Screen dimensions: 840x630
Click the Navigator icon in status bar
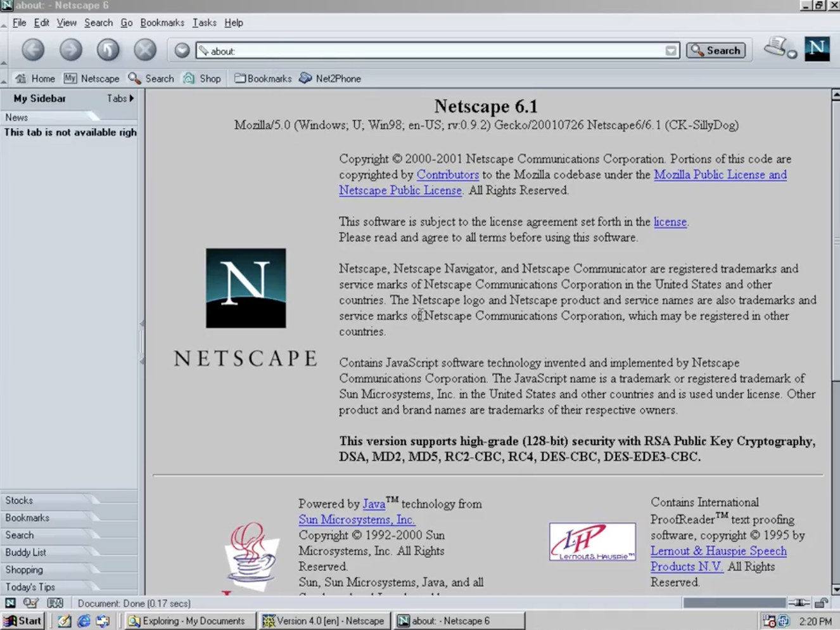pyautogui.click(x=11, y=603)
